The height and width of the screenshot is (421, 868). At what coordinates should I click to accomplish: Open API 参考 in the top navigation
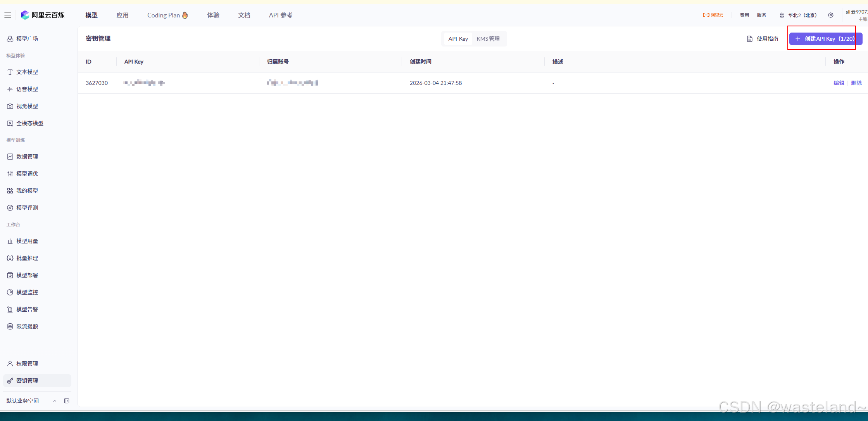point(280,15)
